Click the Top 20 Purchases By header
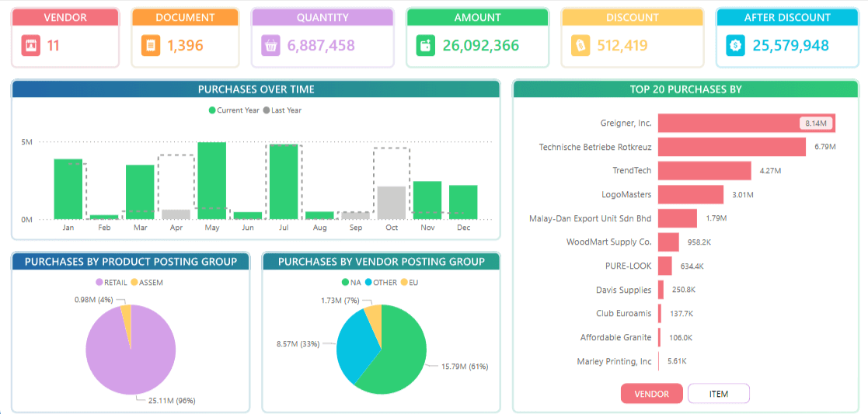 click(x=685, y=89)
